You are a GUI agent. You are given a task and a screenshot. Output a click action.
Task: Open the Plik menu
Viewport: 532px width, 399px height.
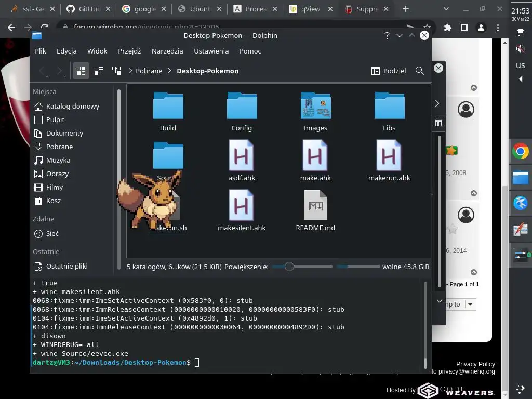click(x=41, y=51)
